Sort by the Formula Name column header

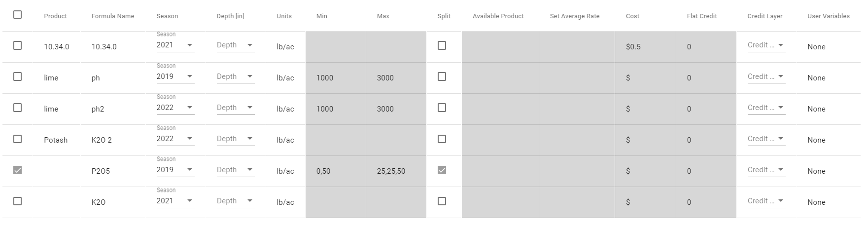[113, 16]
